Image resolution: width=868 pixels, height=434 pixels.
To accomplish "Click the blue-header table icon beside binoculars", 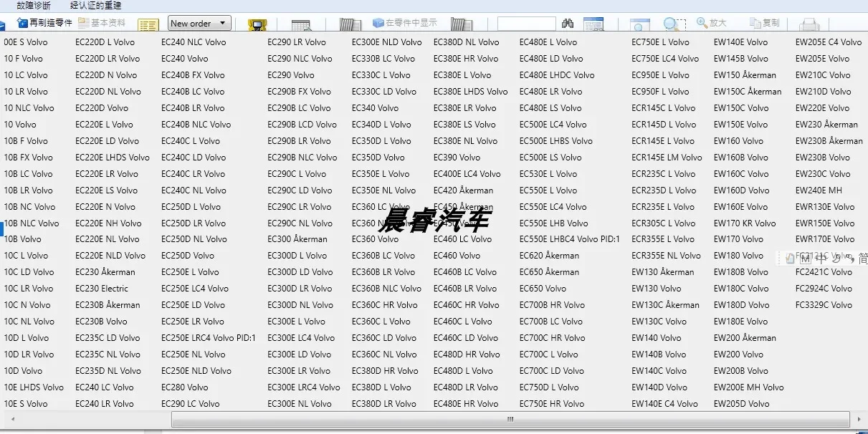I will click(593, 25).
